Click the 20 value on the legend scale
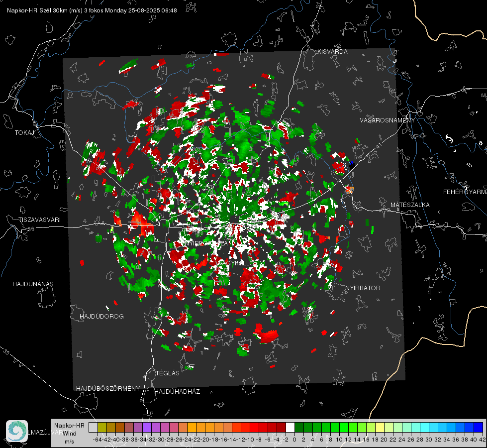The width and height of the screenshot is (487, 448). coord(384,440)
